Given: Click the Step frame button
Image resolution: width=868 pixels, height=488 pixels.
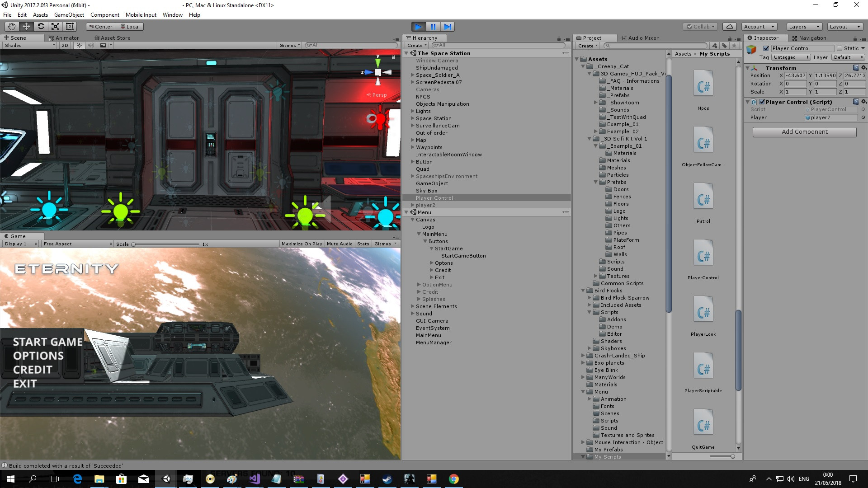Looking at the screenshot, I should click(448, 27).
